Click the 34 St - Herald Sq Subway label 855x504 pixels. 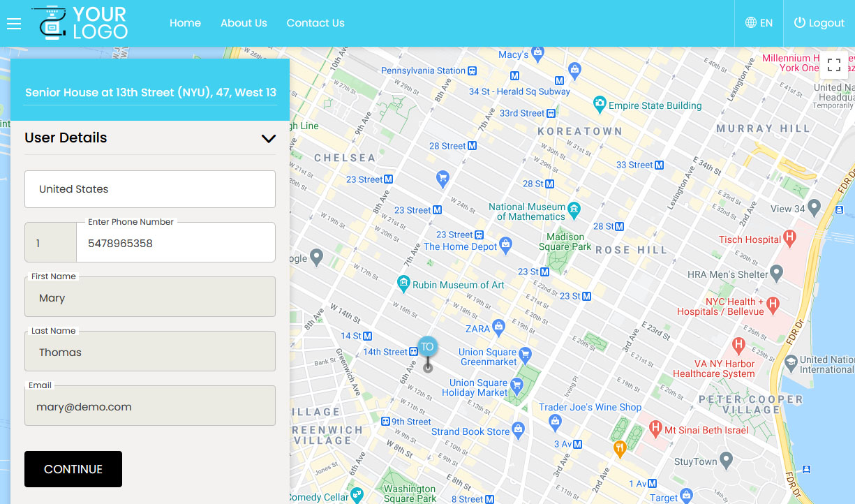click(519, 91)
